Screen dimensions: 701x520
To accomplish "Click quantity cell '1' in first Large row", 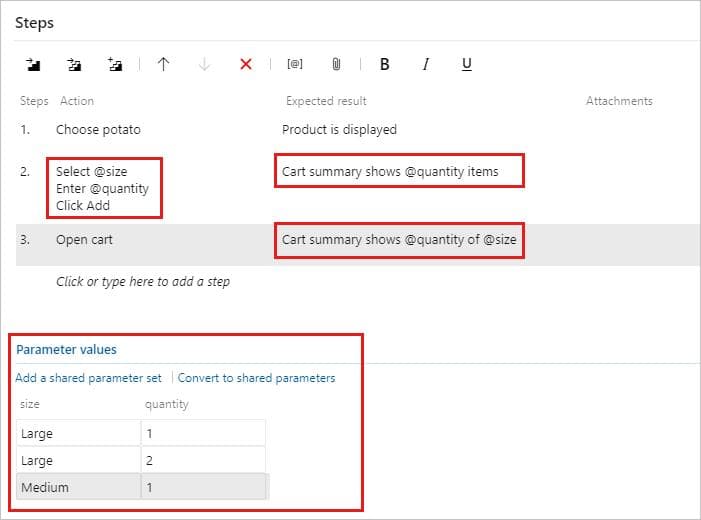I will coord(203,433).
